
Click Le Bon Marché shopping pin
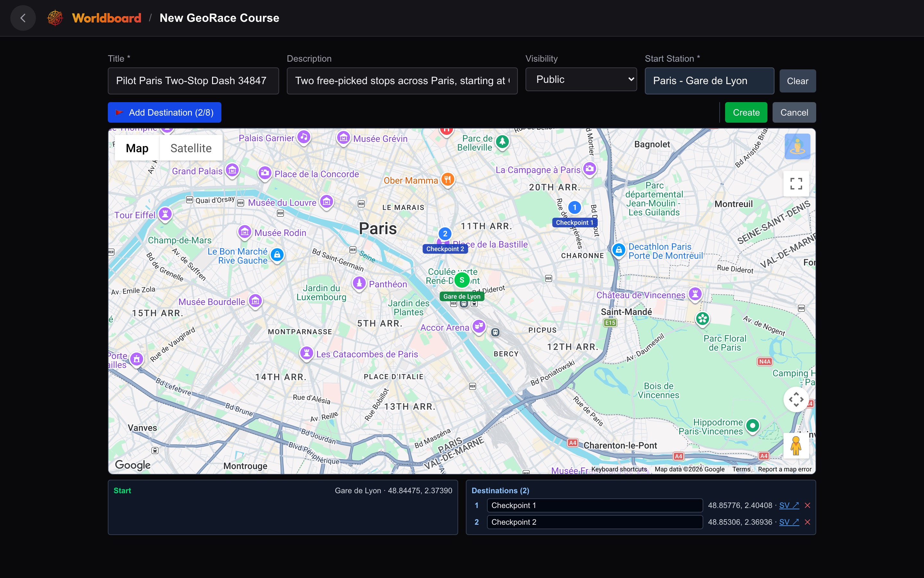(x=277, y=255)
